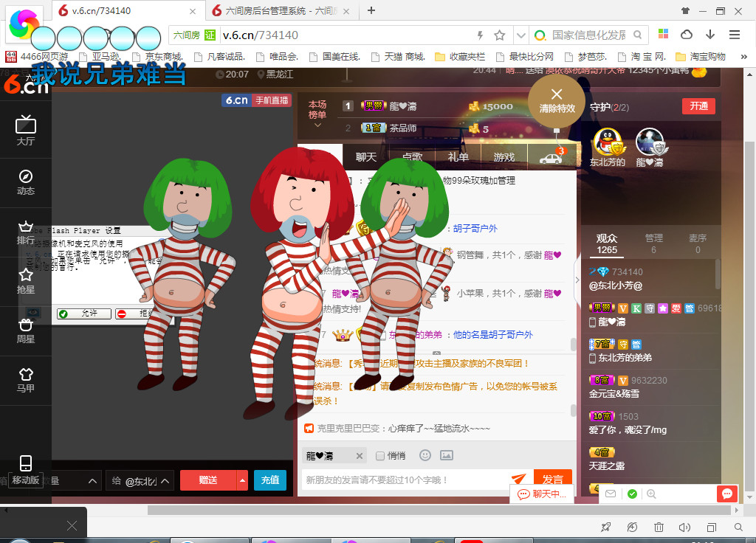Screen dimensions: 756x543
Task: Select the 麦序 0 mic queue tab
Action: pyautogui.click(x=698, y=243)
